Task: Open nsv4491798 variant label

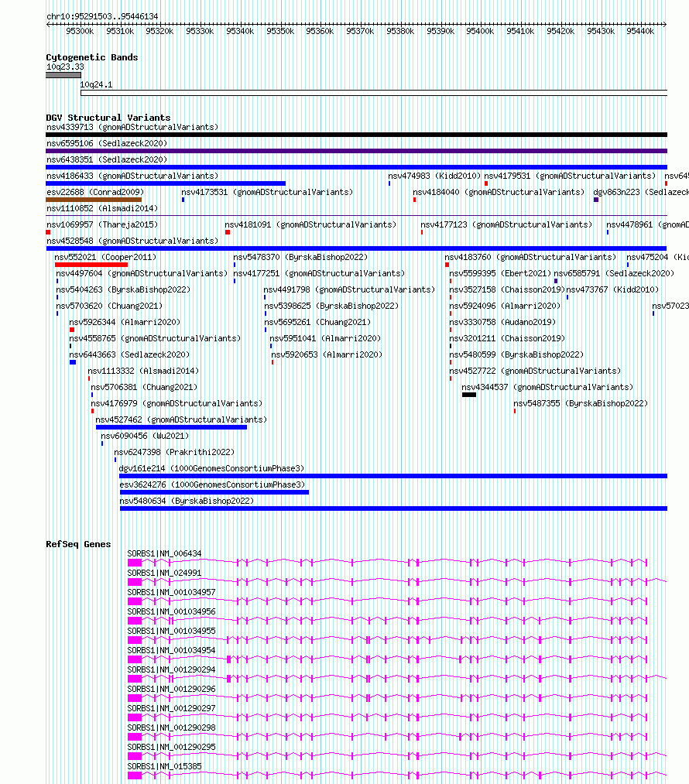Action: pos(349,290)
